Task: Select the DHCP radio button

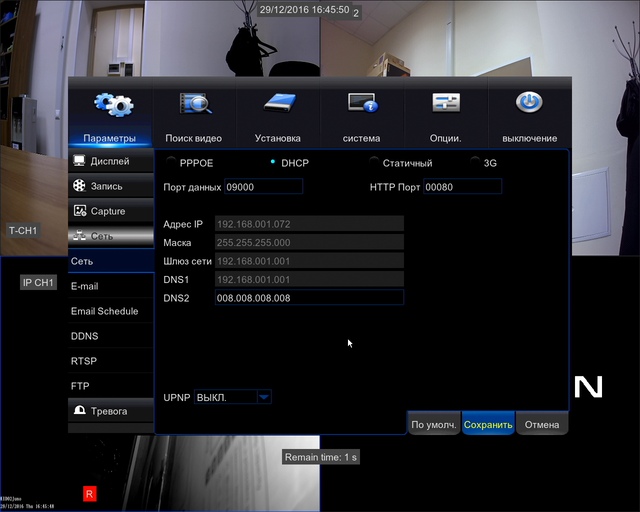Action: click(273, 162)
